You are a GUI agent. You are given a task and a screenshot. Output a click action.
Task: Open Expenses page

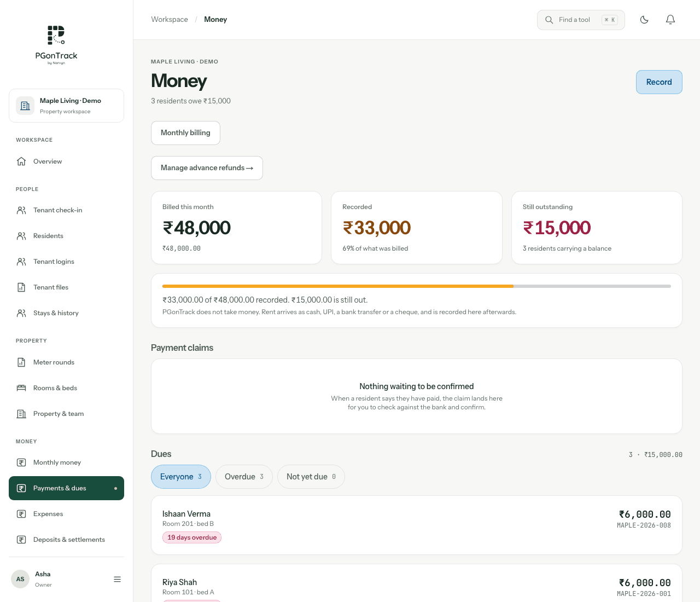[x=66, y=514]
